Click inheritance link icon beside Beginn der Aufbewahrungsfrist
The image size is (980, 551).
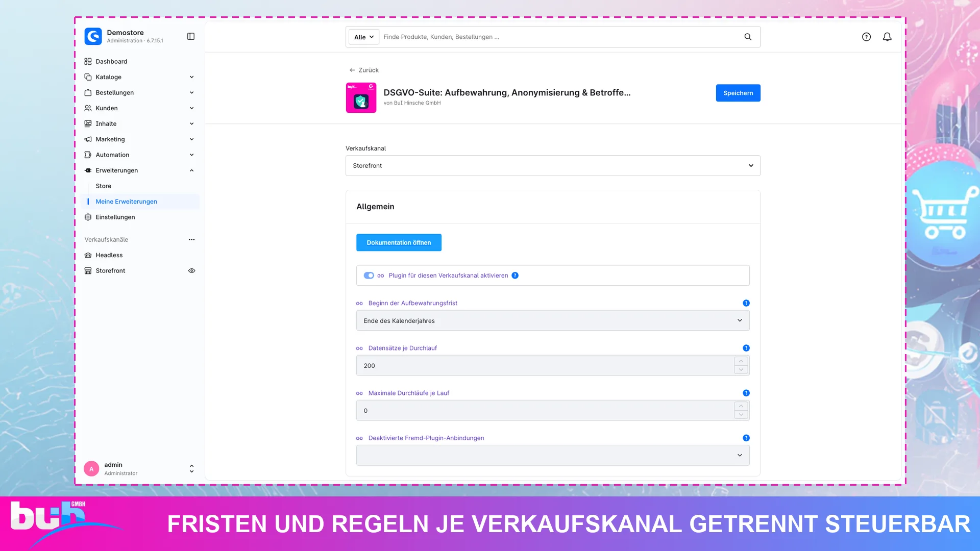[359, 303]
